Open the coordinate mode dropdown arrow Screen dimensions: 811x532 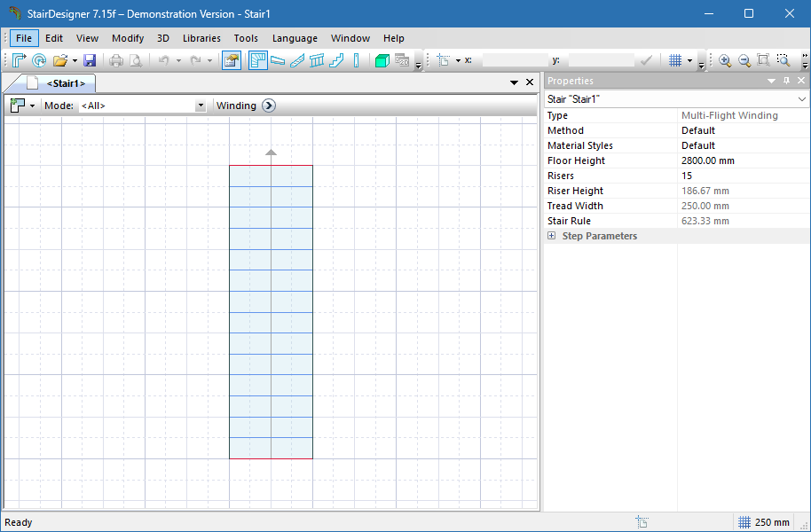point(458,60)
